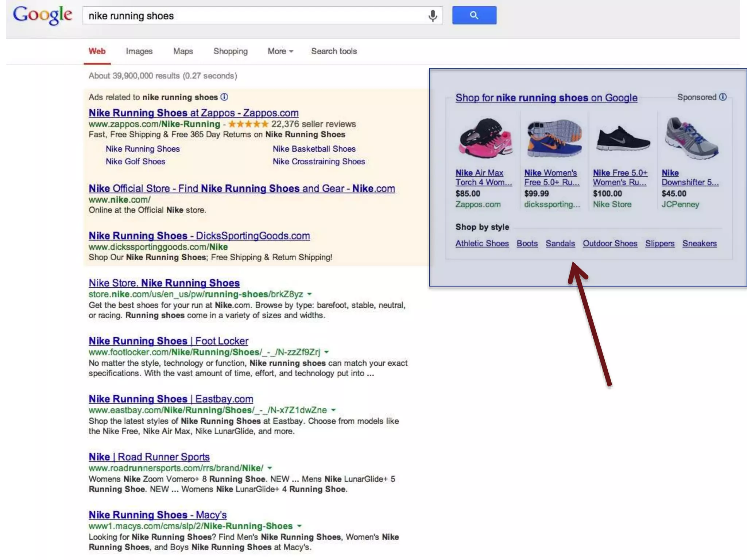Click the Athletic Shoes style link

[x=482, y=244]
